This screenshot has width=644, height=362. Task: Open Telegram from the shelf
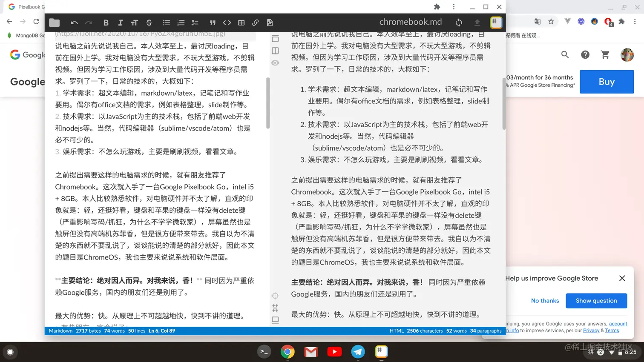(358, 352)
